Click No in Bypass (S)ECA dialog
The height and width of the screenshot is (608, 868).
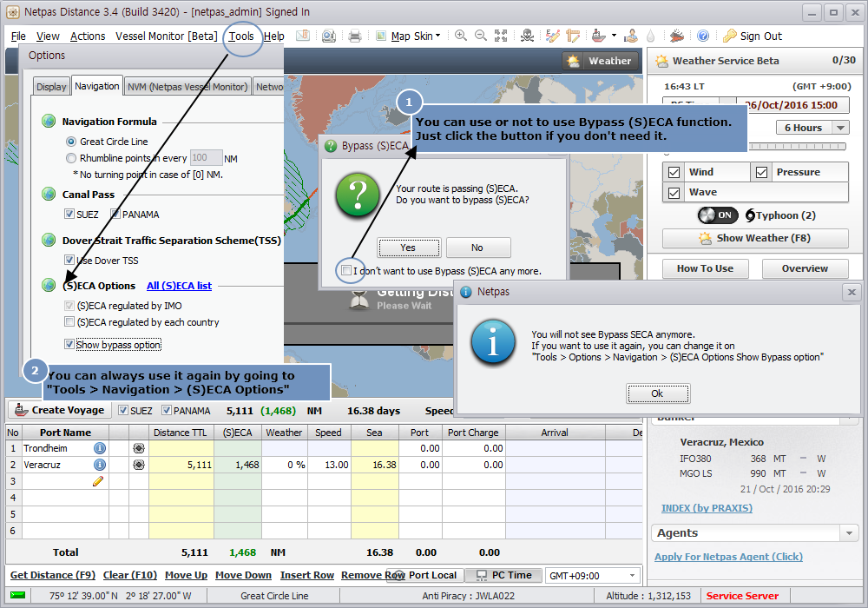click(477, 248)
